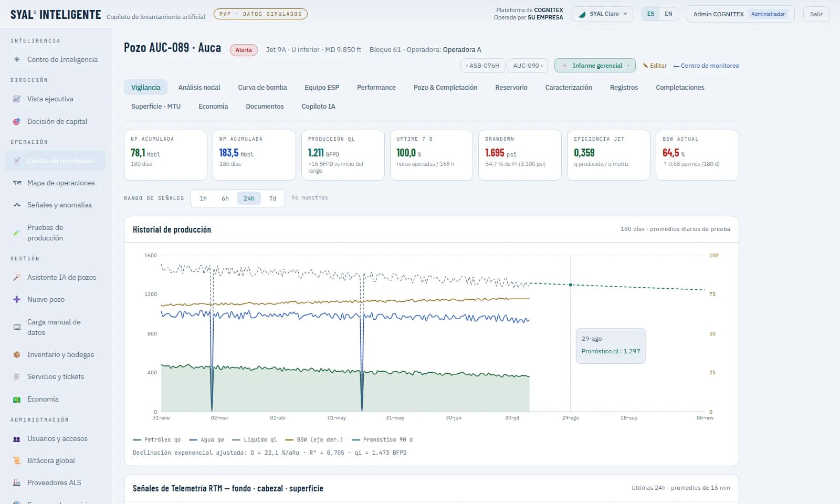Open the Documentos tab
Image resolution: width=840 pixels, height=504 pixels.
tap(265, 106)
